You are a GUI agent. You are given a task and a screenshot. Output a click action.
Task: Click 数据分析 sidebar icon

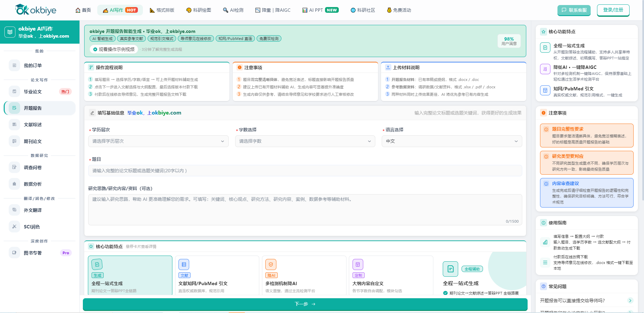click(x=14, y=184)
